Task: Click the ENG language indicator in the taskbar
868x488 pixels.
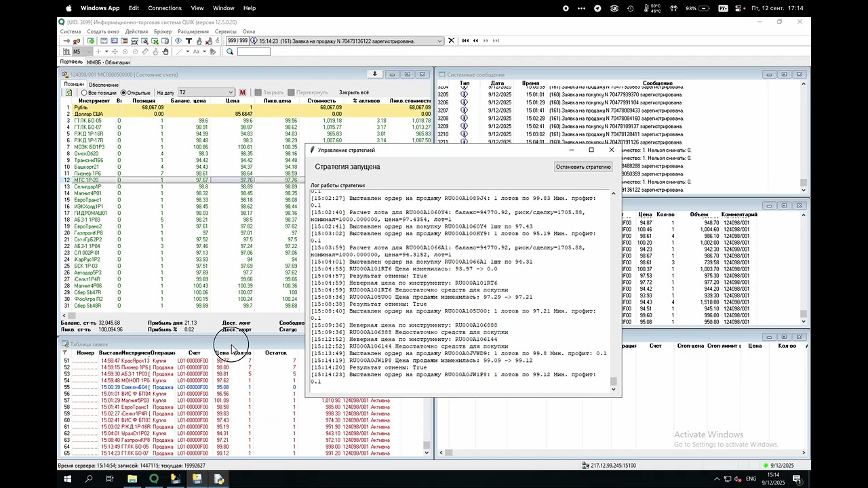Action: point(751,479)
